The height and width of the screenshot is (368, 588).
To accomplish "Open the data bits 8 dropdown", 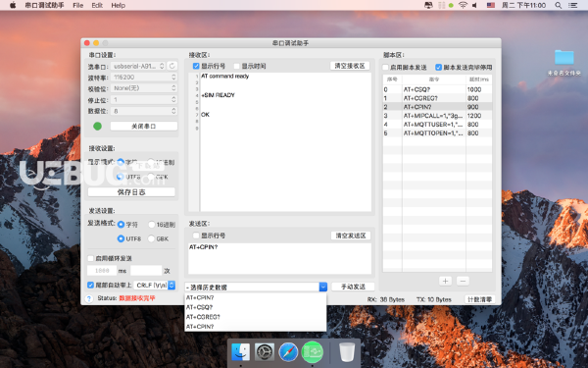I will 144,111.
